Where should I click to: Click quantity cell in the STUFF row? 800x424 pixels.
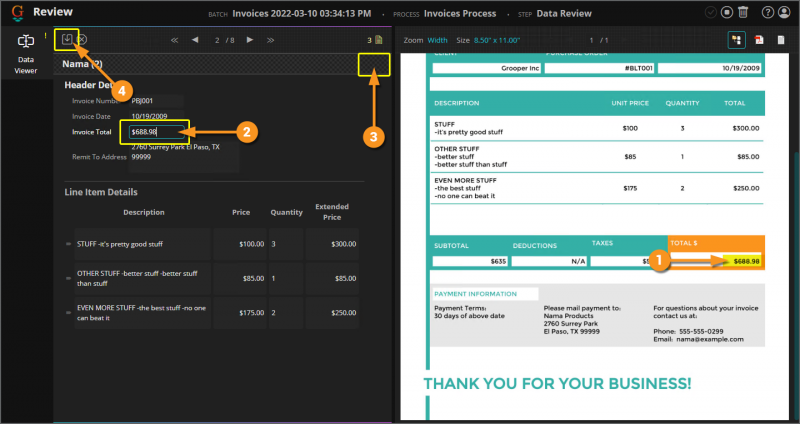point(286,244)
